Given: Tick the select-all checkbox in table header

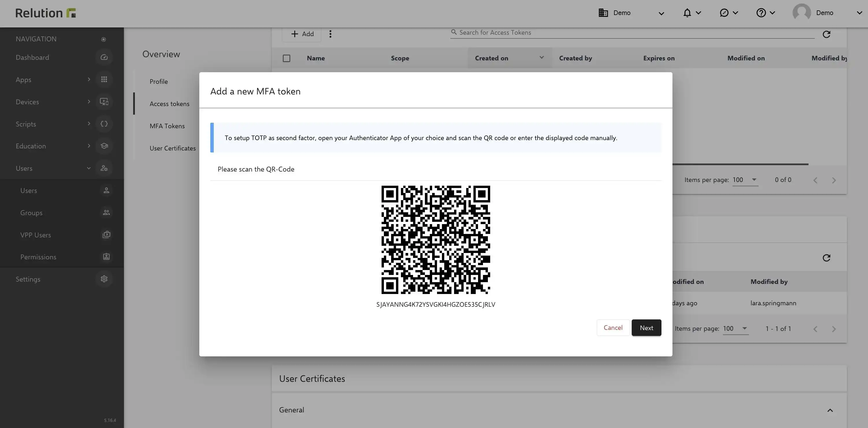Looking at the screenshot, I should (x=287, y=58).
